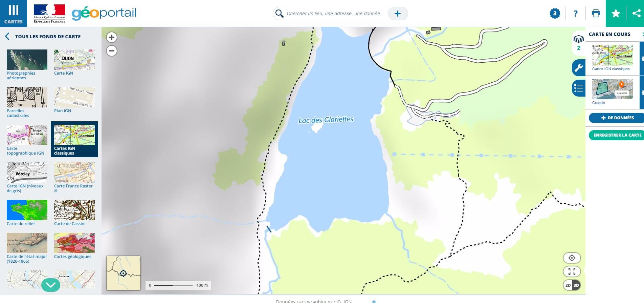The width and height of the screenshot is (644, 303).
Task: Open the help question mark
Action: [575, 14]
